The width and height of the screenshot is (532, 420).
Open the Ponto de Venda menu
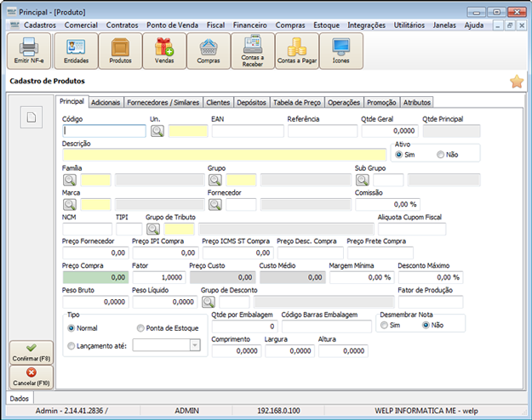[172, 26]
